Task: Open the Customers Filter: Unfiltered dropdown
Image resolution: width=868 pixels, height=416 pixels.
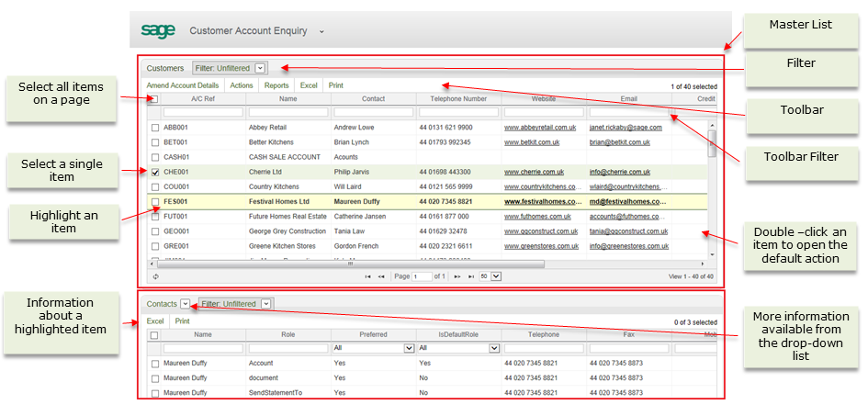Action: click(261, 68)
